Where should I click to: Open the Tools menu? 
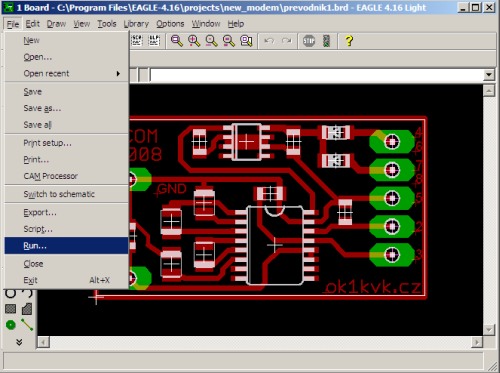tap(107, 24)
